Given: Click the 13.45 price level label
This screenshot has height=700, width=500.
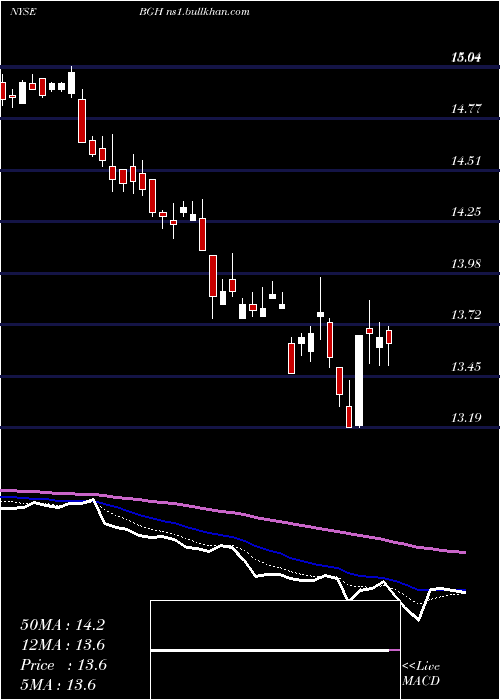Looking at the screenshot, I should pyautogui.click(x=467, y=367).
